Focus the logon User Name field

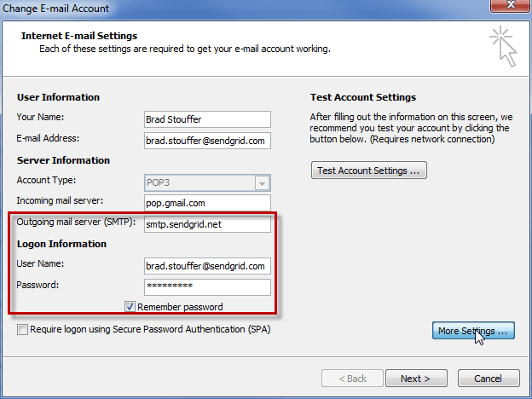[x=207, y=266]
